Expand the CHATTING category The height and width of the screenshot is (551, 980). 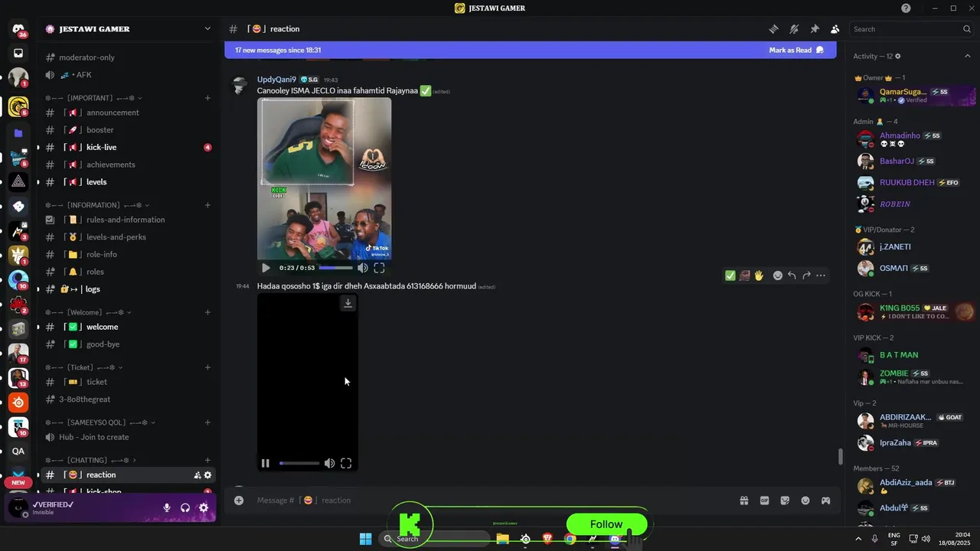coord(90,460)
